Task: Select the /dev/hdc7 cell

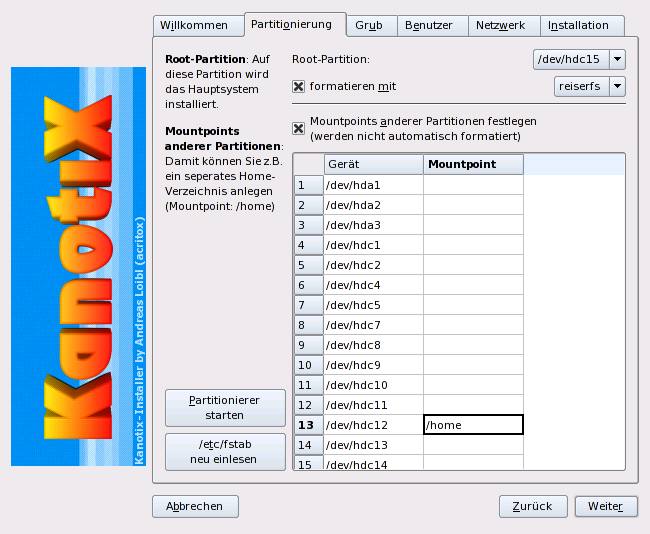Action: (374, 325)
